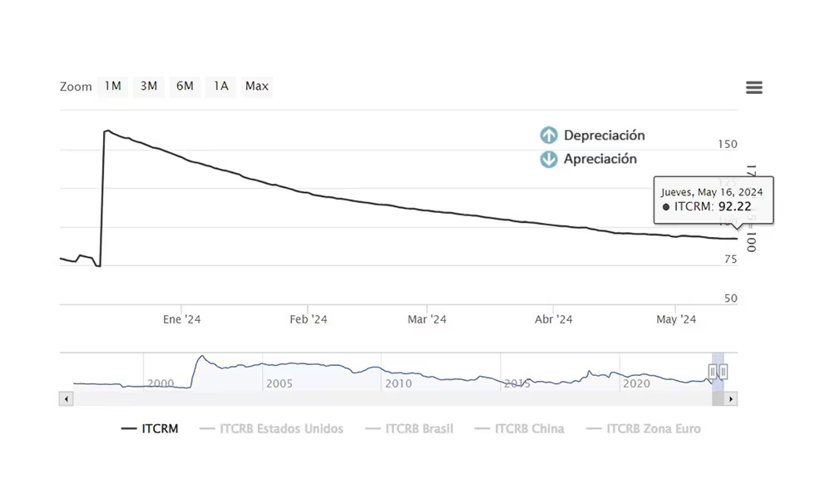Zoom chart to 1A range
The width and height of the screenshot is (825, 504).
(x=220, y=86)
